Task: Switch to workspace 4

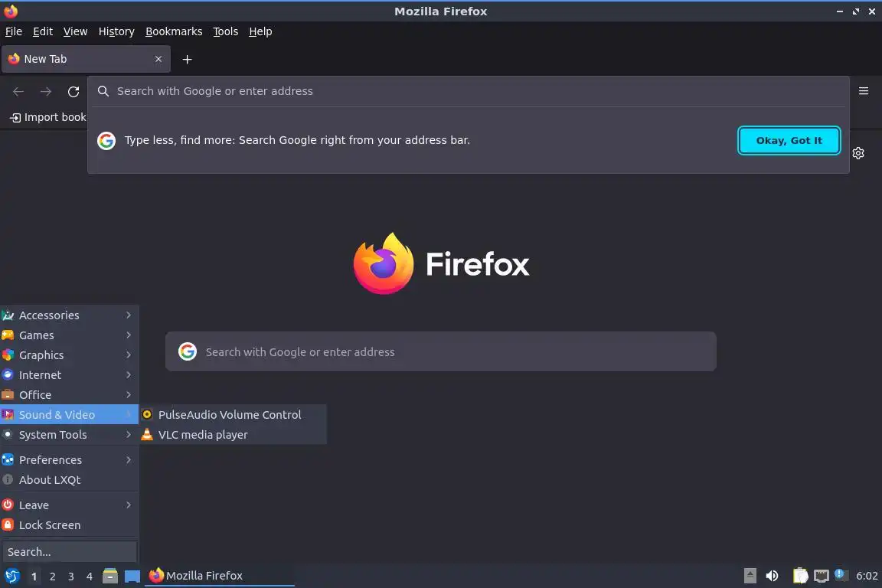Action: click(x=89, y=577)
